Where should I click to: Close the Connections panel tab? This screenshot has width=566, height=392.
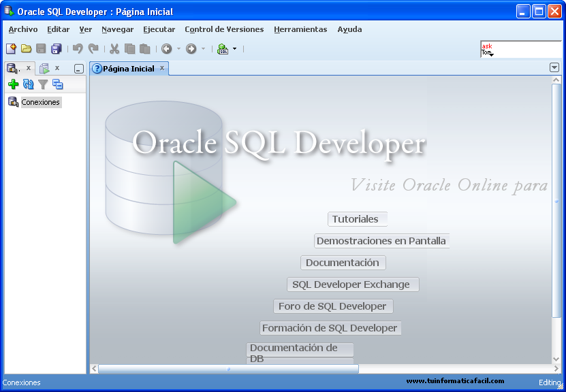click(x=29, y=68)
